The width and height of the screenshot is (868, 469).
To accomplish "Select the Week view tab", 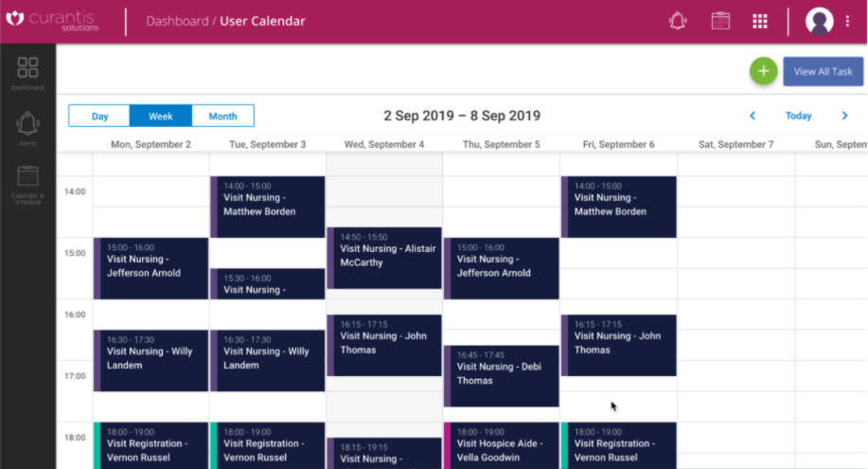I will [x=161, y=117].
